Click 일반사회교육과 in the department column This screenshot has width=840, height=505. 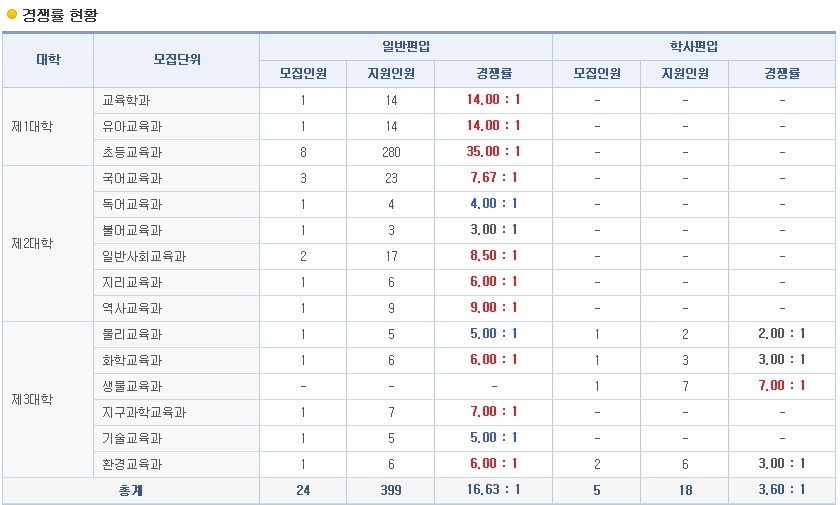pos(144,257)
